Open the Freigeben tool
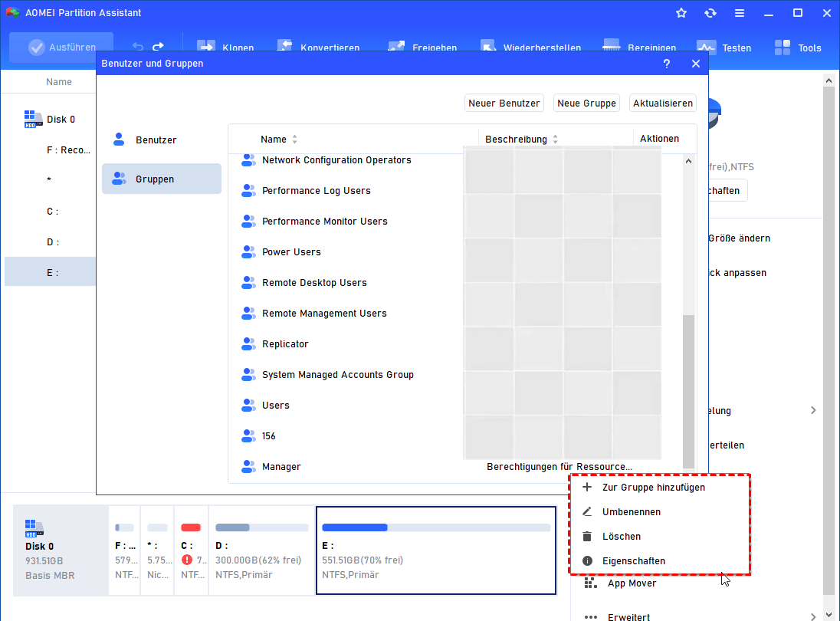 (422, 48)
